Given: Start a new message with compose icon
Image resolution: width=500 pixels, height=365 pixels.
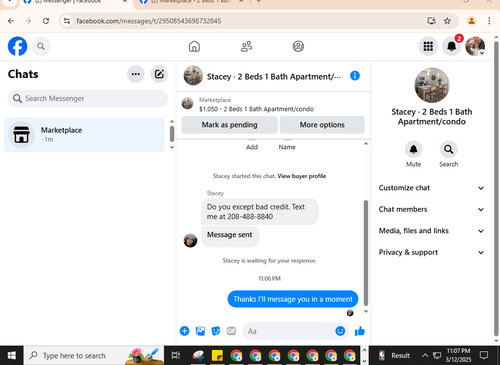Looking at the screenshot, I should 159,74.
